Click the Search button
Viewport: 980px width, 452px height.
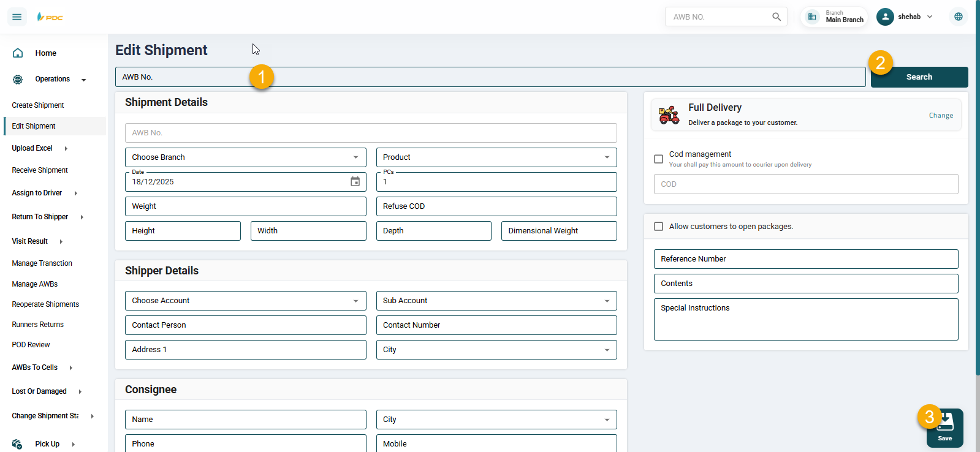point(919,77)
